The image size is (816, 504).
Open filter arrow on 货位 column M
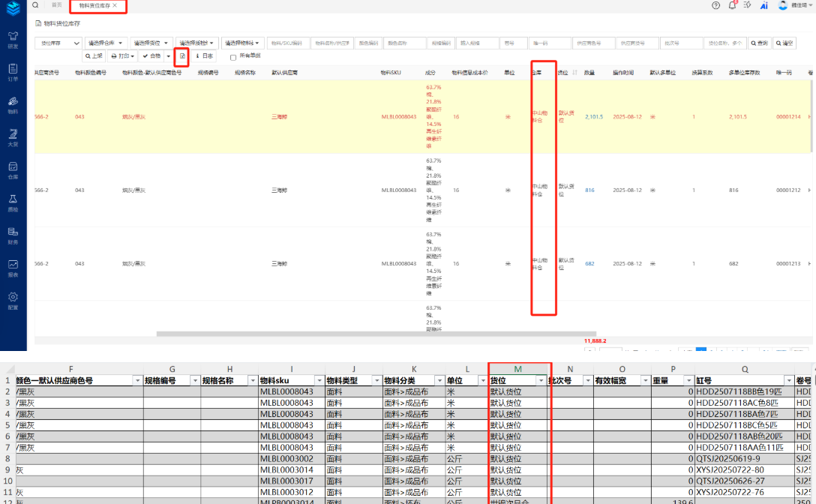click(541, 381)
